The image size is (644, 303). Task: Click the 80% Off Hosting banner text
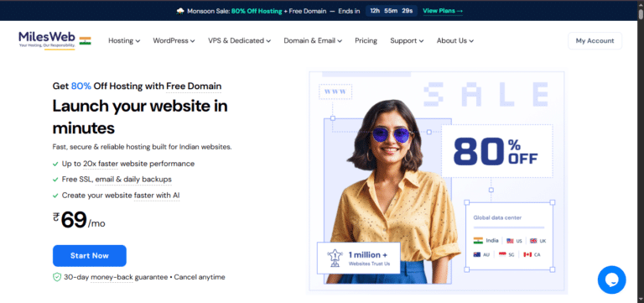tap(257, 11)
